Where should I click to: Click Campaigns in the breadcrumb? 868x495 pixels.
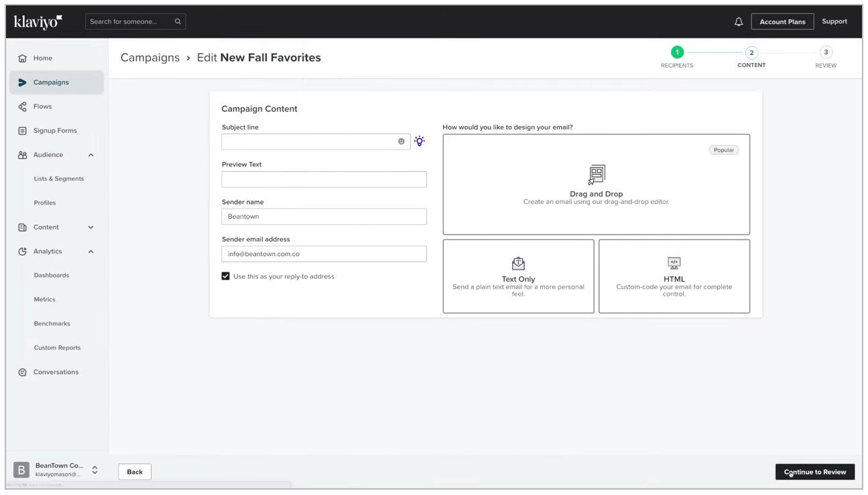click(150, 58)
